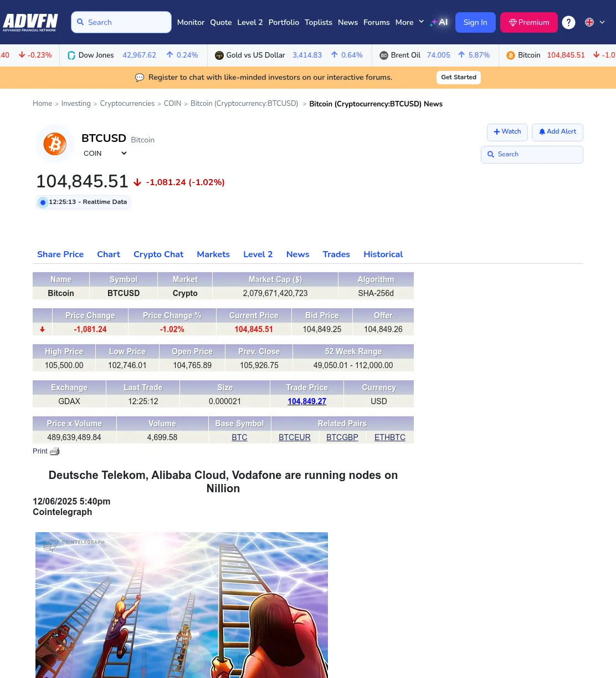Open the Investing breadcrumb link
This screenshot has height=678, width=616.
76,104
